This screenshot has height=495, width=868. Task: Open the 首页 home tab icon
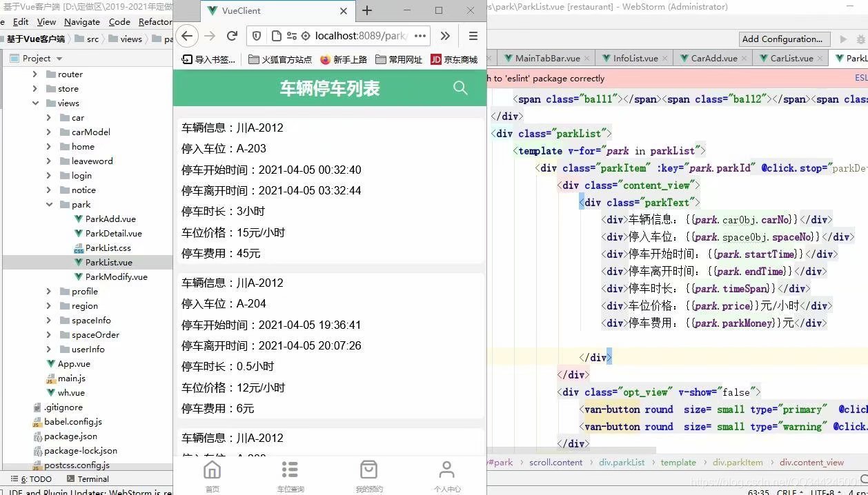click(212, 476)
